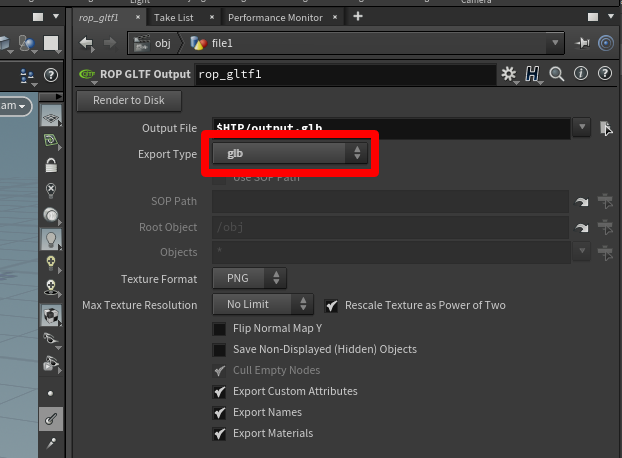Viewport: 622px width, 458px height.
Task: Open the Performance Monitor tab
Action: [x=275, y=17]
